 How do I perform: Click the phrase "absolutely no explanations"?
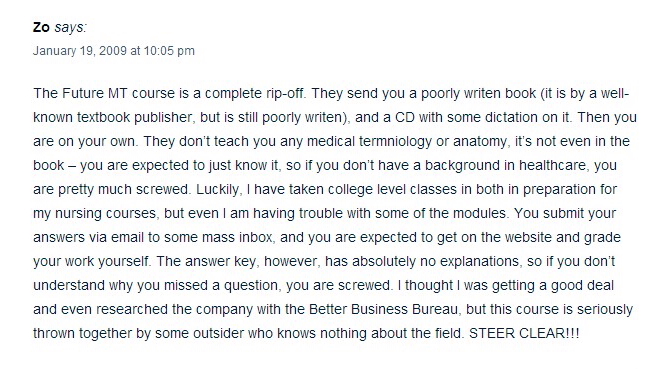(x=435, y=261)
